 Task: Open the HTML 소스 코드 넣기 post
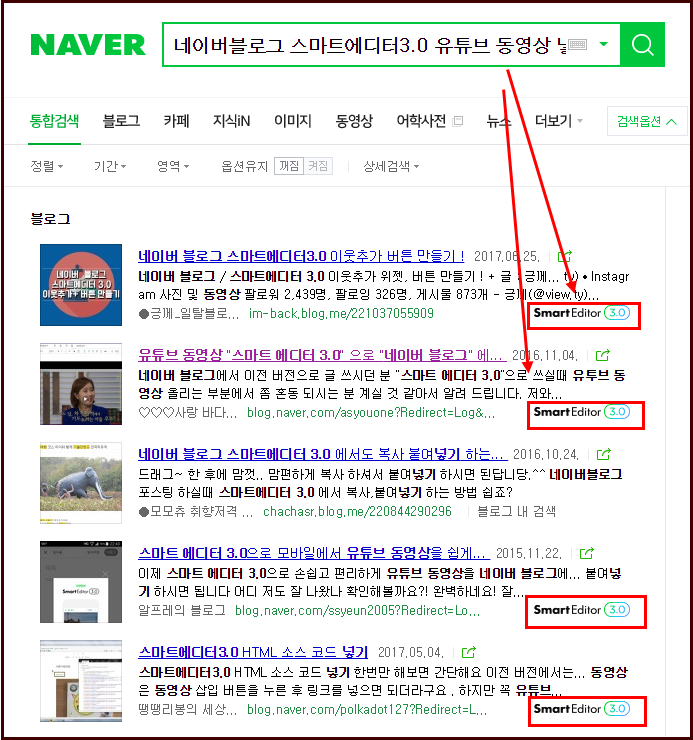coord(253,652)
